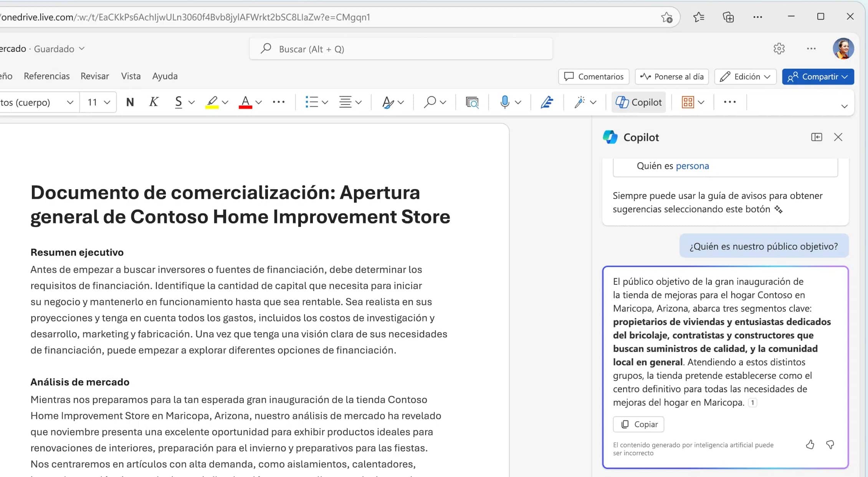
Task: Open bullet list style dropdown
Action: 325,102
